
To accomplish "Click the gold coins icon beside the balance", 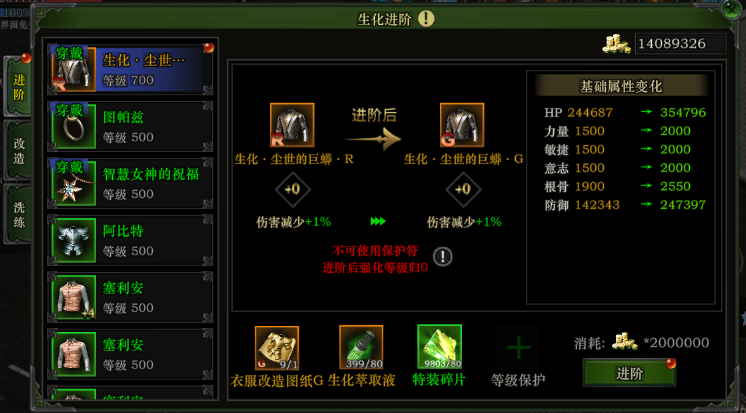I will click(x=617, y=44).
